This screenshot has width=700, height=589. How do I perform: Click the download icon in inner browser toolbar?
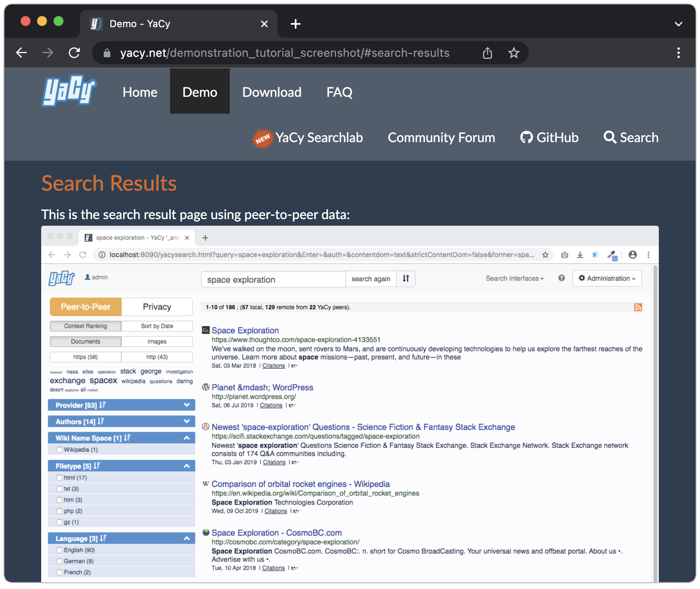[x=580, y=255]
